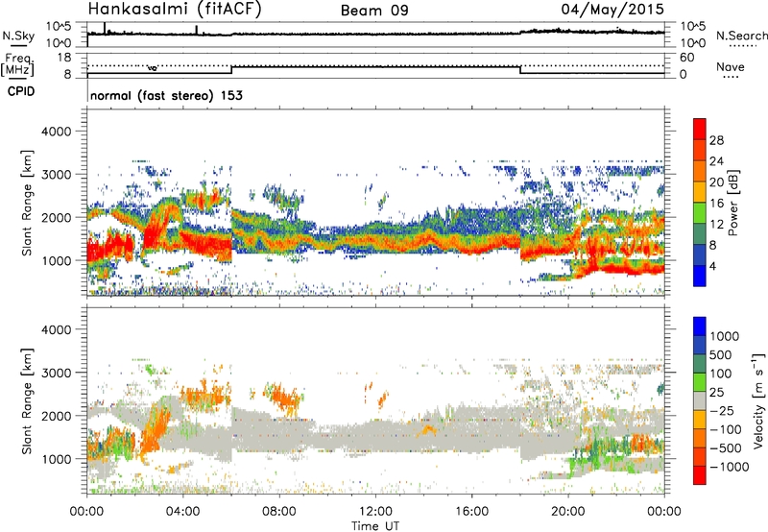Click the '12' power colorbar label
This screenshot has height=532, width=768.
point(716,225)
